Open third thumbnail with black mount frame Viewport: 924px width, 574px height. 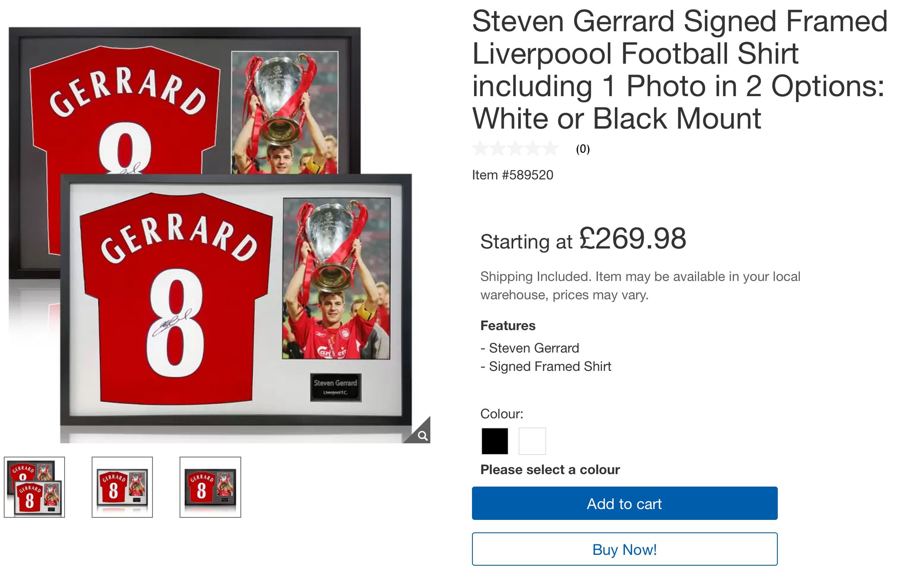point(210,487)
